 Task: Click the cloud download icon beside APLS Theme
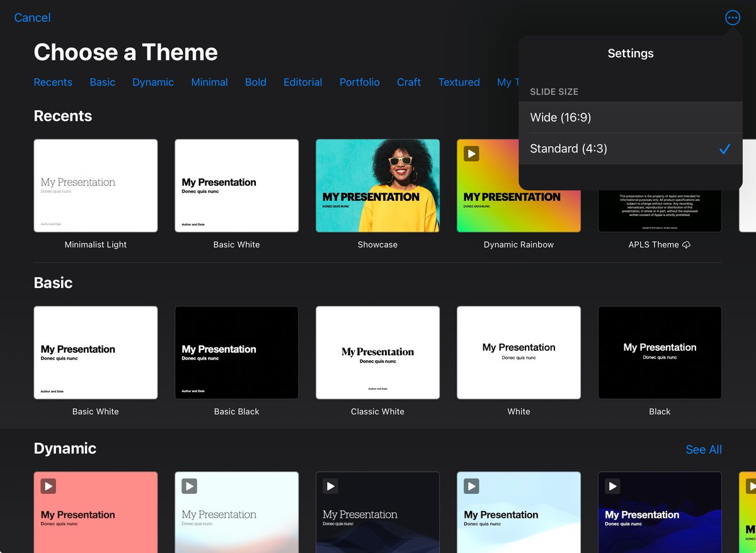pos(686,245)
